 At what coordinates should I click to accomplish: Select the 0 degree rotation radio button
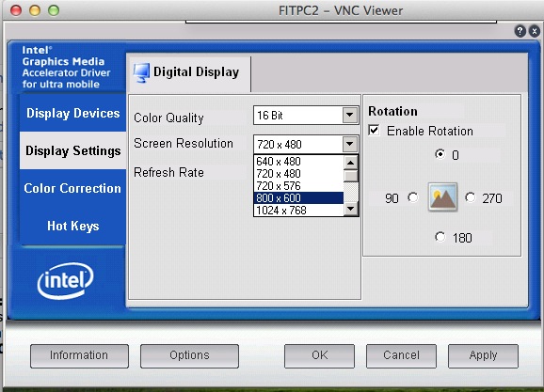click(x=440, y=153)
